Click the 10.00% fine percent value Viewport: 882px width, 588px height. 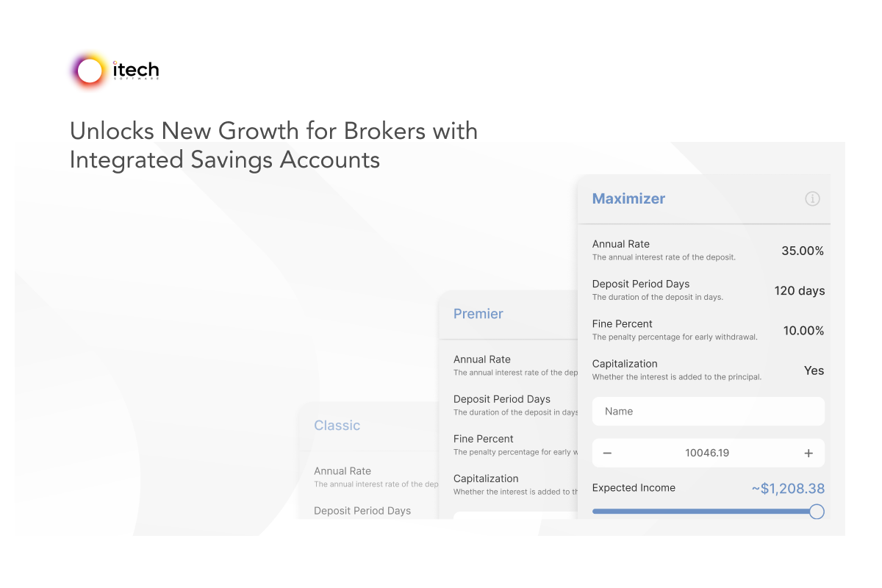tap(803, 331)
